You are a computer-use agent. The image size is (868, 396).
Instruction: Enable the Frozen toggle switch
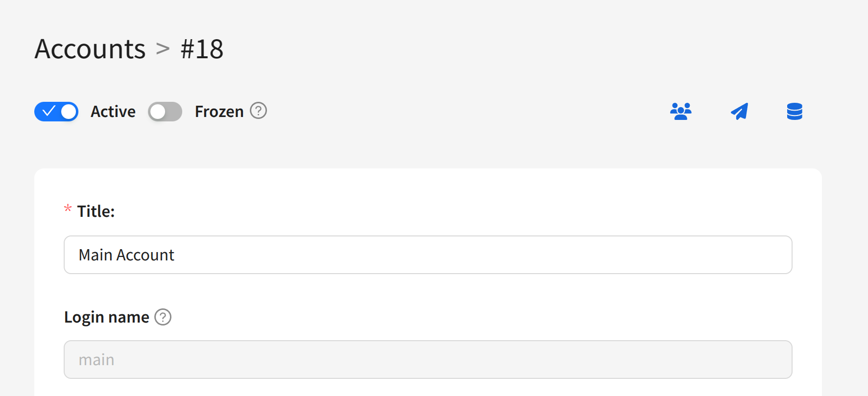coord(165,112)
